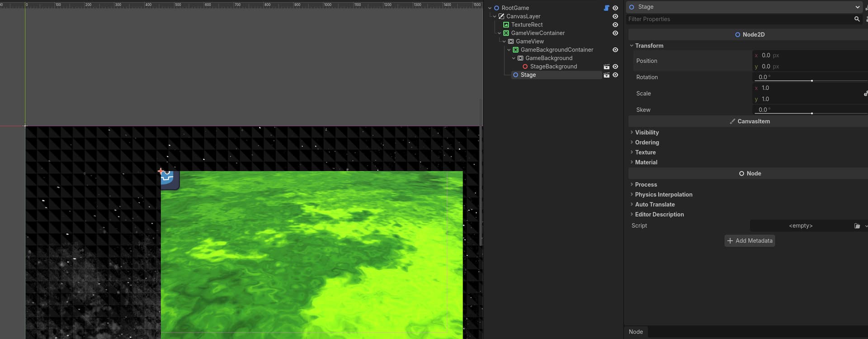This screenshot has width=868, height=339.
Task: Open the StageBackground scene instance icon
Action: (607, 67)
